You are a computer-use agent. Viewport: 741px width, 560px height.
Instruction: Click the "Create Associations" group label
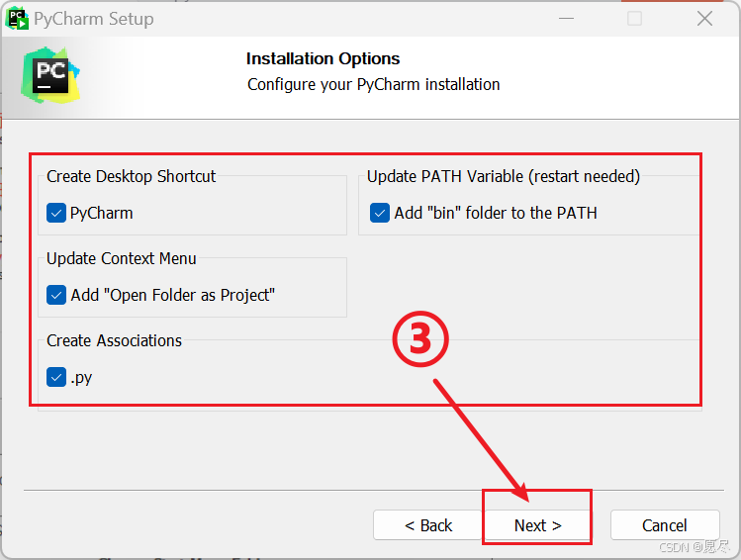115,340
